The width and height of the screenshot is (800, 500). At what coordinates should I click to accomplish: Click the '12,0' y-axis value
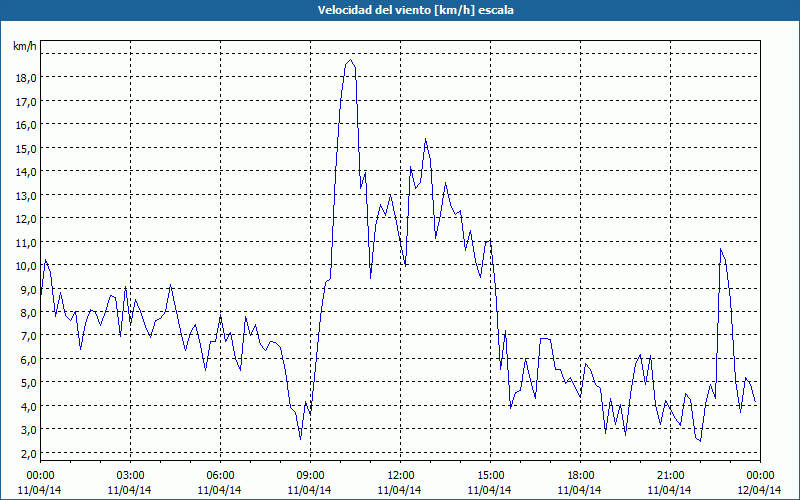(26, 218)
